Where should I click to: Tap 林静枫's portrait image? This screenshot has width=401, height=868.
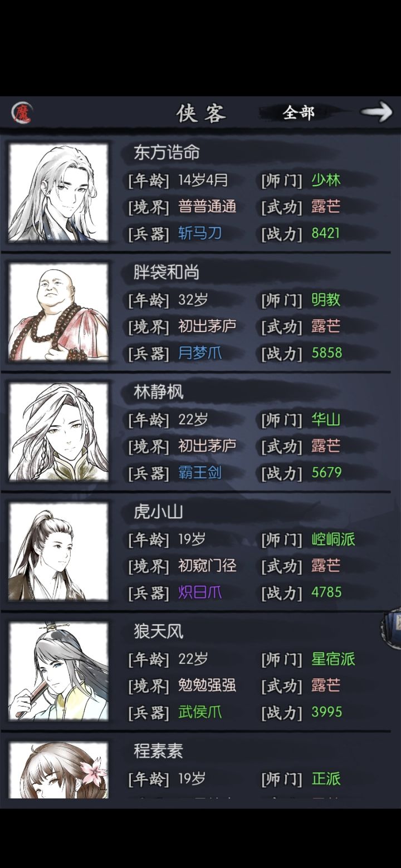58,432
